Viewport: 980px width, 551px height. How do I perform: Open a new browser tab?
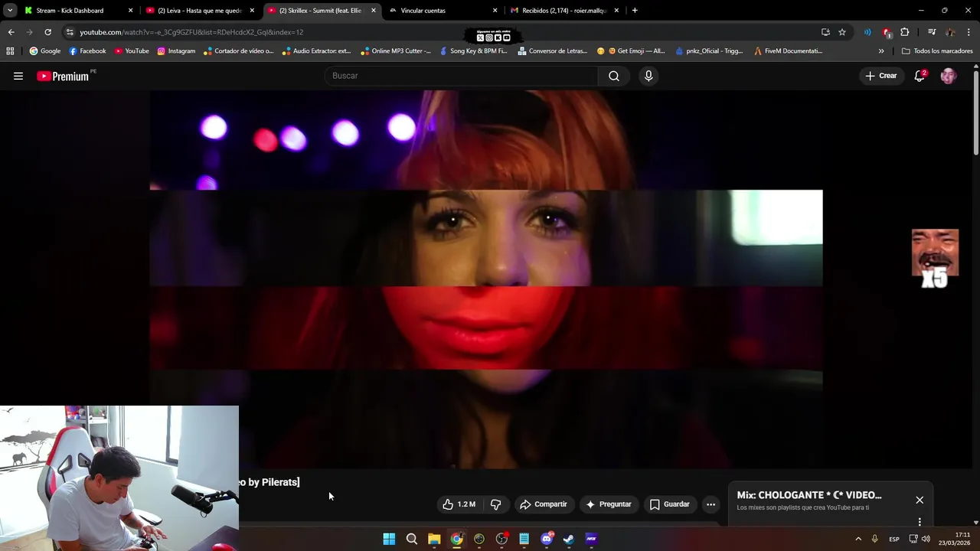(x=635, y=11)
